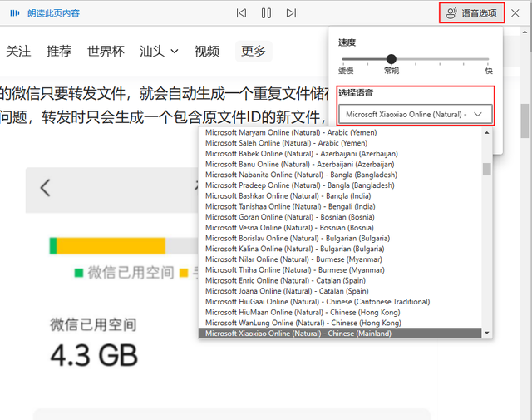Select Enric Catalan (Spain) voice
This screenshot has width=532, height=420.
point(340,280)
